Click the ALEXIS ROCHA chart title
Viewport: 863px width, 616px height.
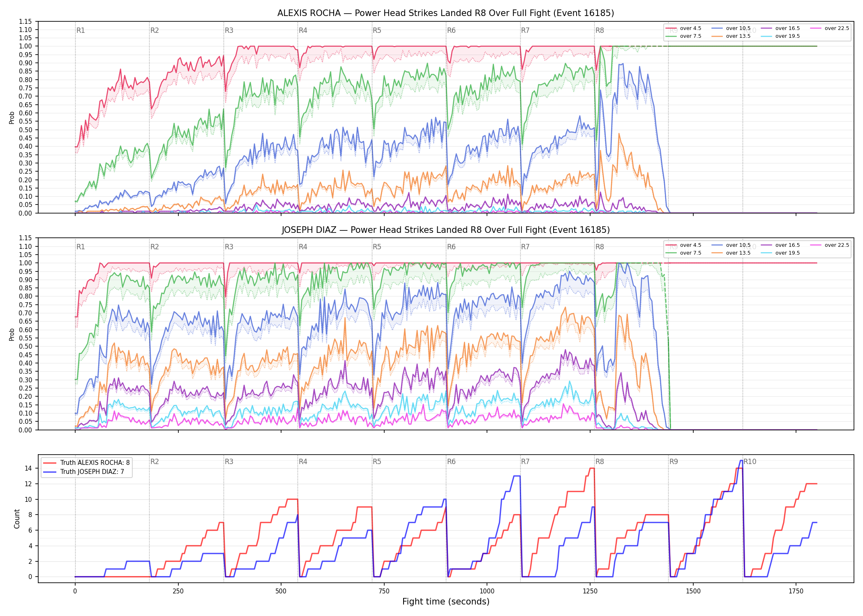(445, 13)
